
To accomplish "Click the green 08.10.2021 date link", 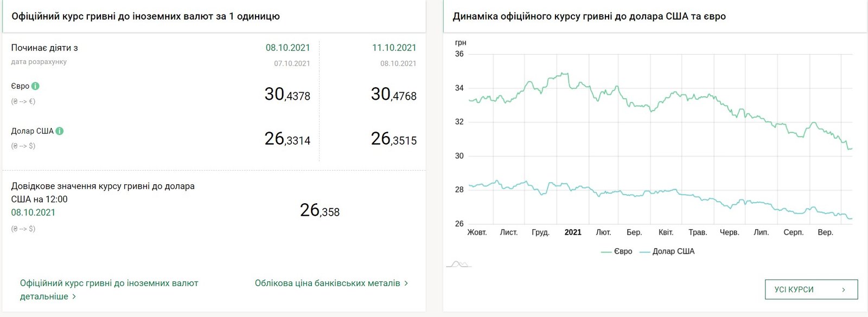I will tap(34, 212).
